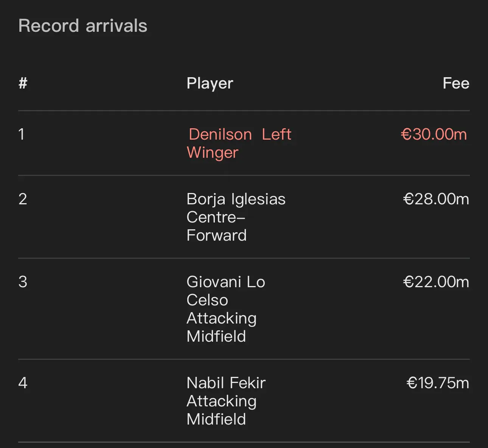
Task: Select the €28.00m fee value
Action: [x=436, y=199]
